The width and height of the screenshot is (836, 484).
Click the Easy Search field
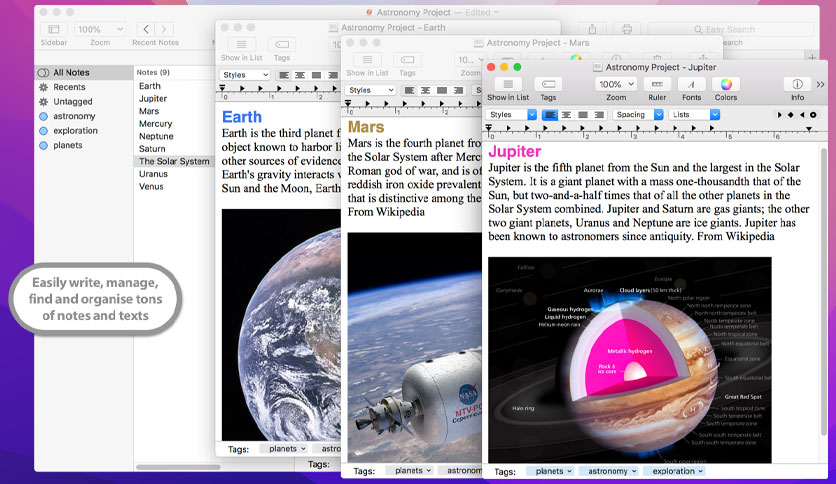[x=730, y=29]
